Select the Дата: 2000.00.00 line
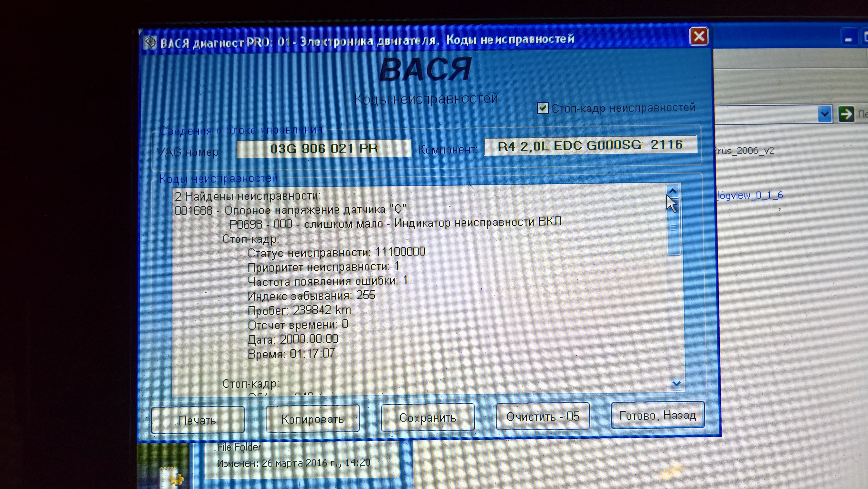 point(293,339)
